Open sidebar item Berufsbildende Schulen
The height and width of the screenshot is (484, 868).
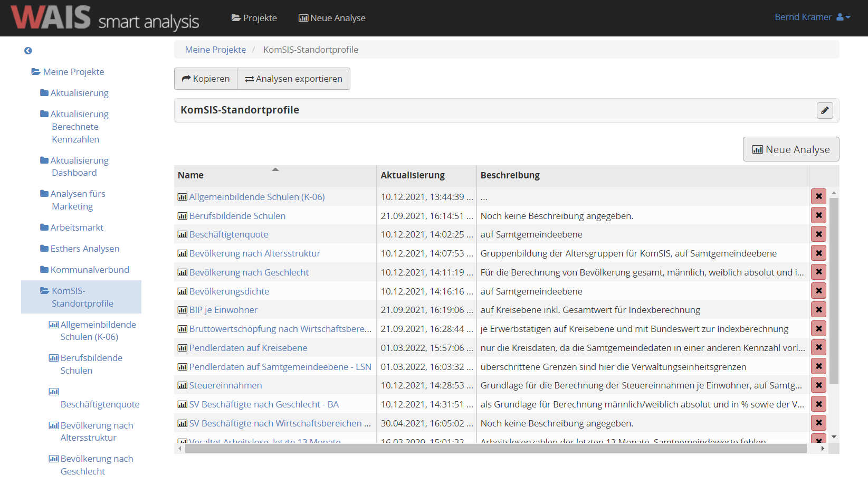tap(86, 364)
